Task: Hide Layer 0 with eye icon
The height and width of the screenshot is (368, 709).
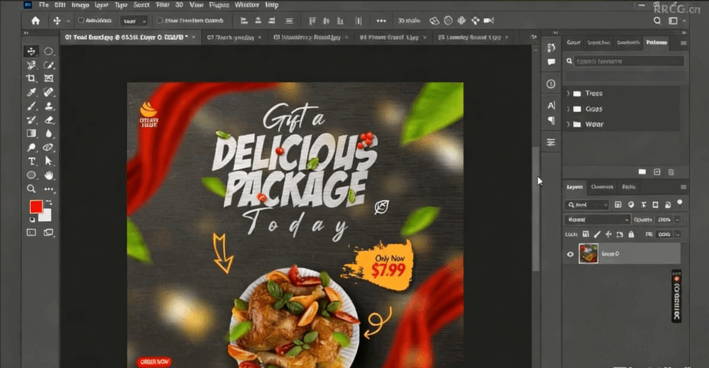Action: click(x=570, y=254)
